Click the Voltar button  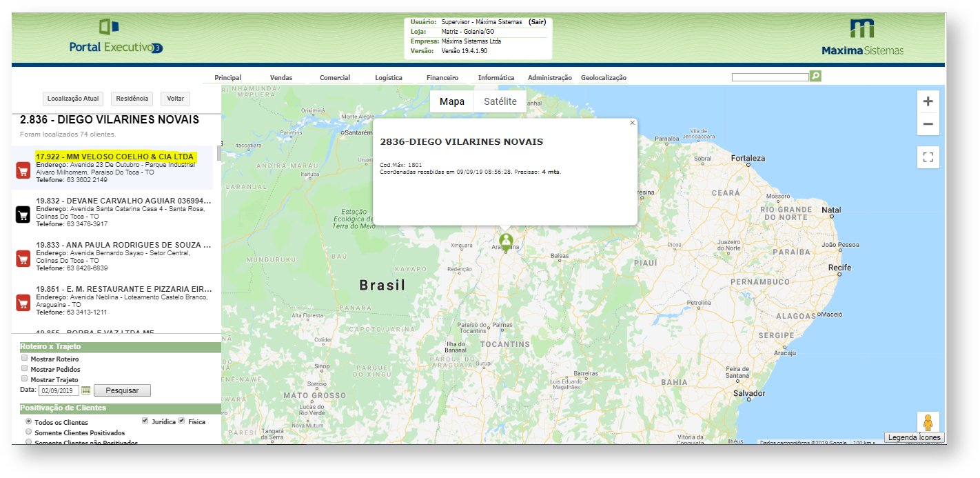click(176, 99)
